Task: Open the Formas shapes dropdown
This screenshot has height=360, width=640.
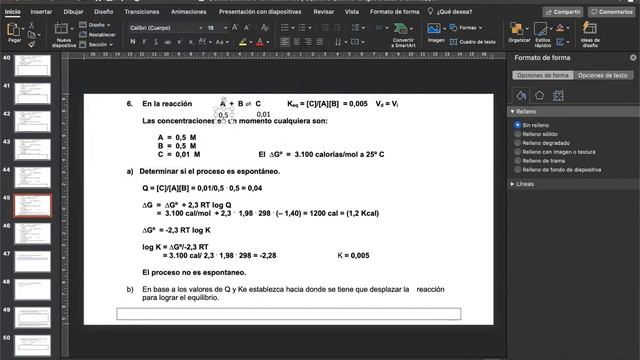Action: tap(466, 28)
